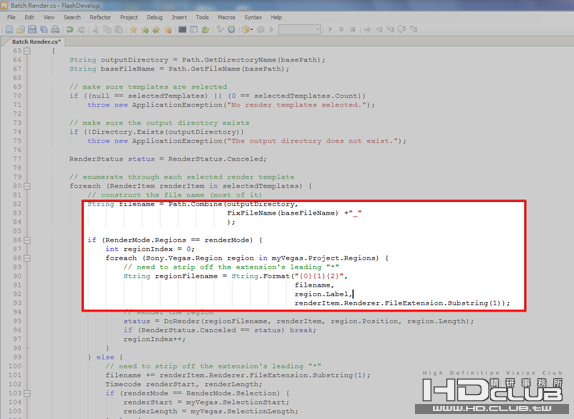Pause the debugger
This screenshot has width=574, height=419.
tap(341, 29)
